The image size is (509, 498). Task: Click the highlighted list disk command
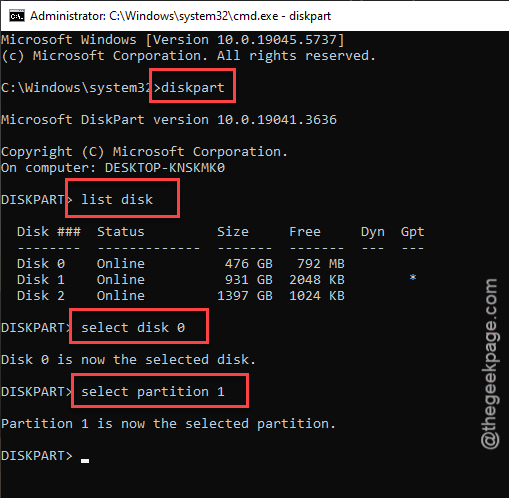coord(117,199)
